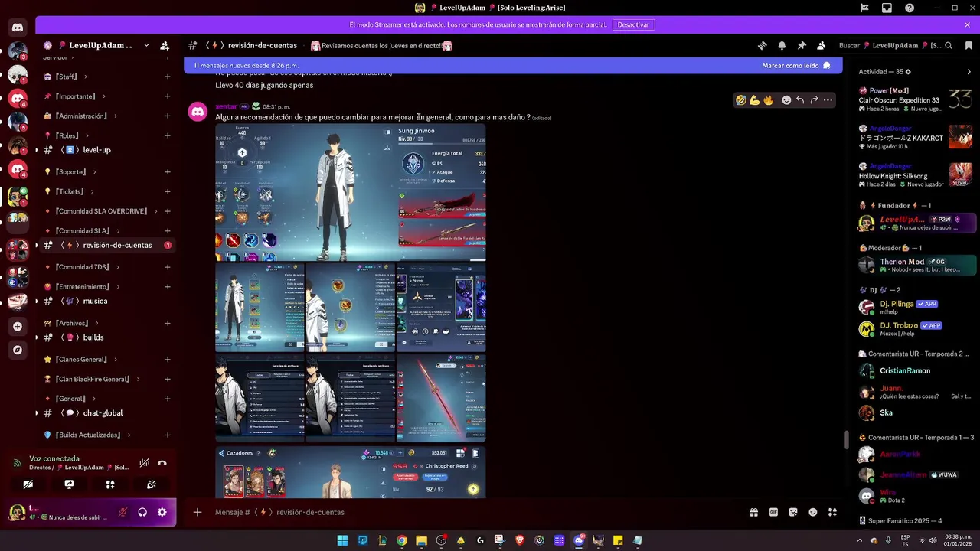Share your screen from voice panel
Image resolution: width=980 pixels, height=551 pixels.
(69, 484)
